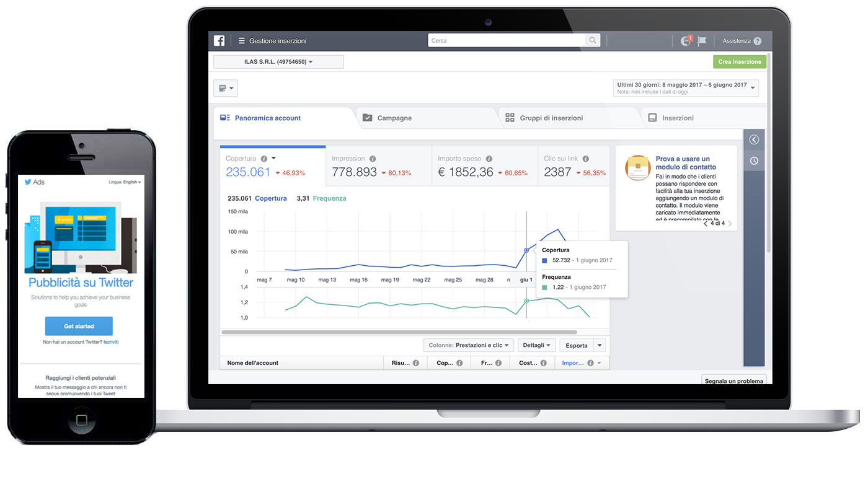The width and height of the screenshot is (868, 479).
Task: Open the arrow dropdown beside Esporta
Action: point(600,345)
